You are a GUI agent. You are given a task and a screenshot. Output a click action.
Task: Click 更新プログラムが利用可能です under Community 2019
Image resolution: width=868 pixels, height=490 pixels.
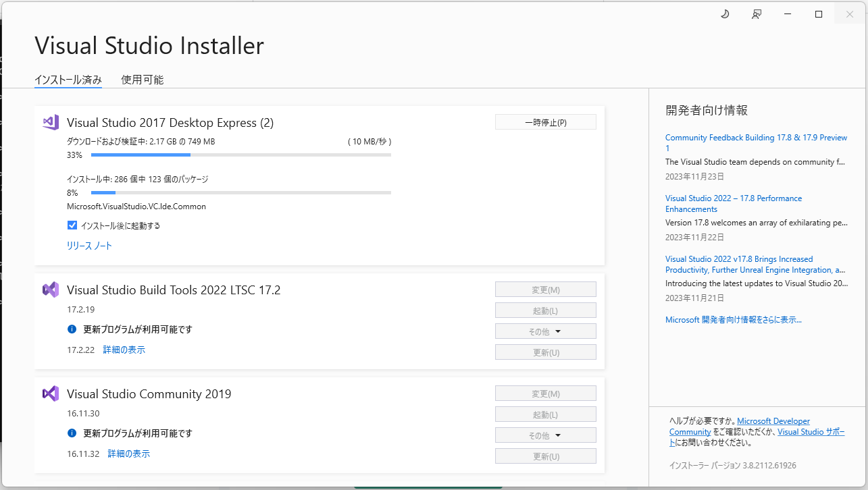[138, 433]
